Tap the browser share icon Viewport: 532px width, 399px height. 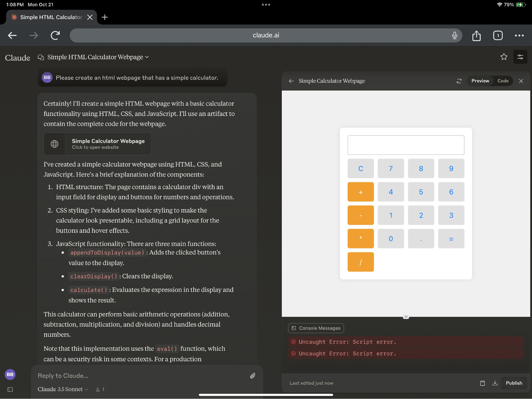[x=476, y=36]
